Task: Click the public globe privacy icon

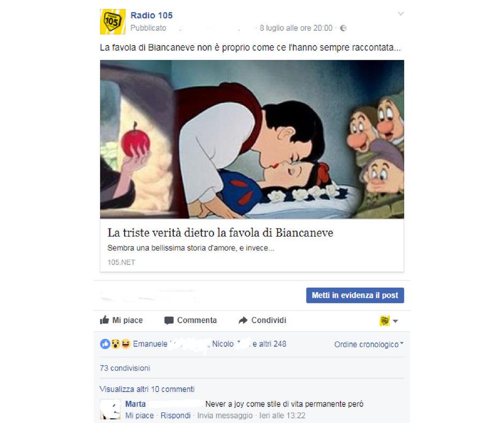Action: pos(343,28)
